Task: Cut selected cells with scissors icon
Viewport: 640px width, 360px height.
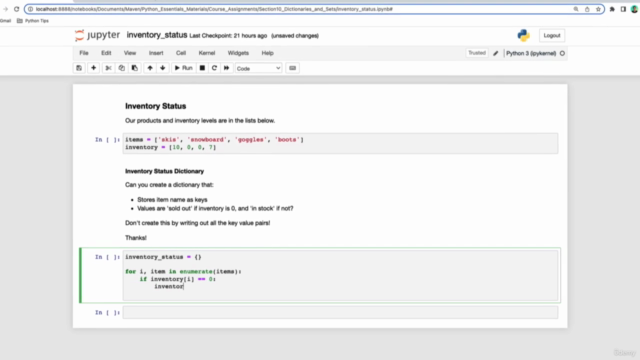Action: coord(109,68)
